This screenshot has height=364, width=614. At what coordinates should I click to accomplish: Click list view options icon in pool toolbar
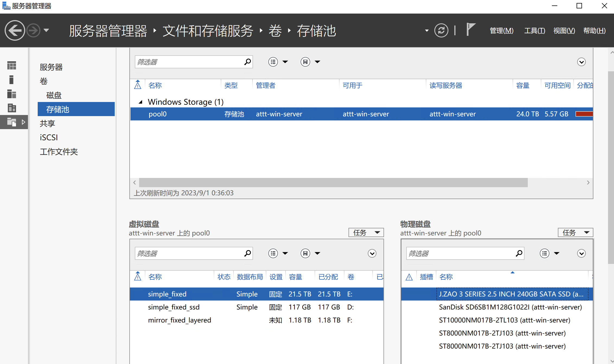[x=273, y=62]
